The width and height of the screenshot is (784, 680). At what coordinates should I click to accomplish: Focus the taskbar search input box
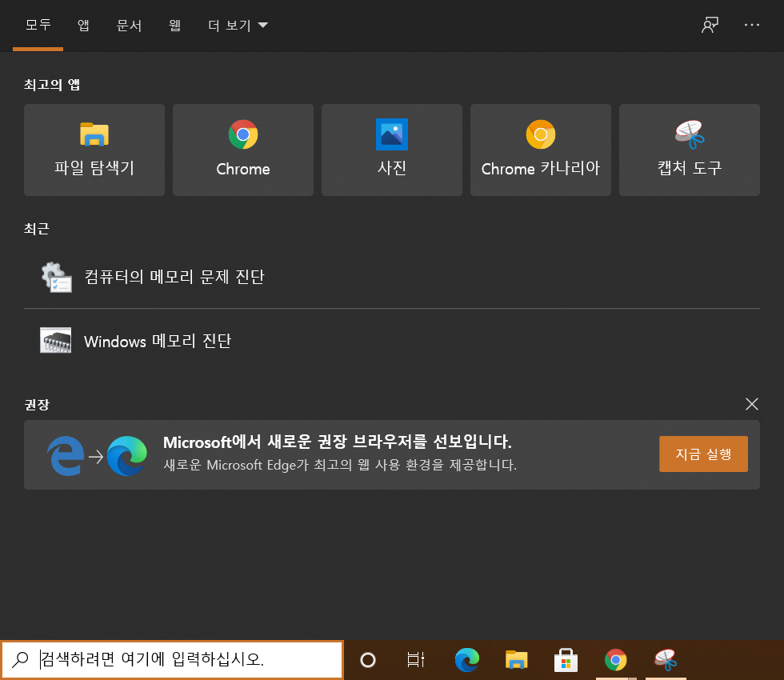[x=172, y=660]
